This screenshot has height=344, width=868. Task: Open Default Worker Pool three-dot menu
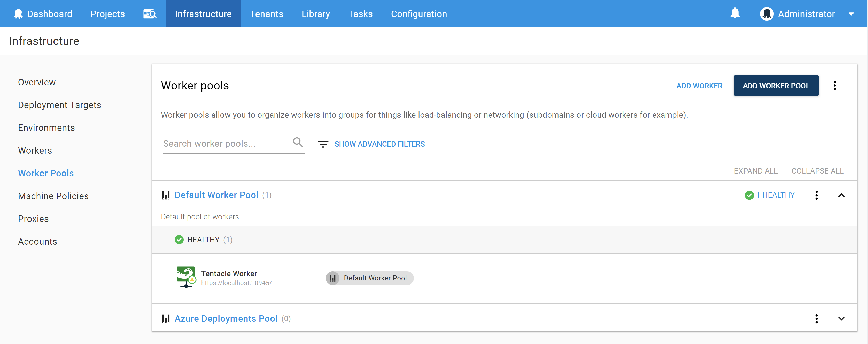816,195
